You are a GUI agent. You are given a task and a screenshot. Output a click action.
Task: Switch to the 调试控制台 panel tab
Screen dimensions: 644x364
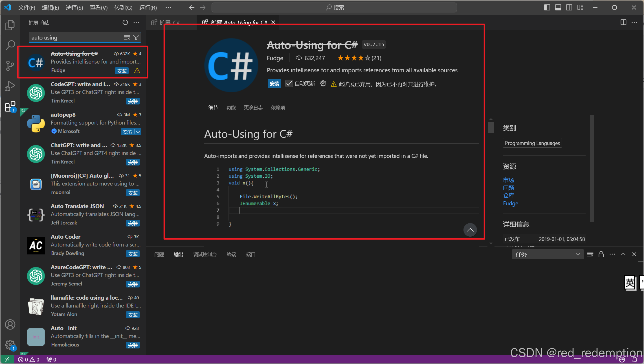click(x=205, y=254)
